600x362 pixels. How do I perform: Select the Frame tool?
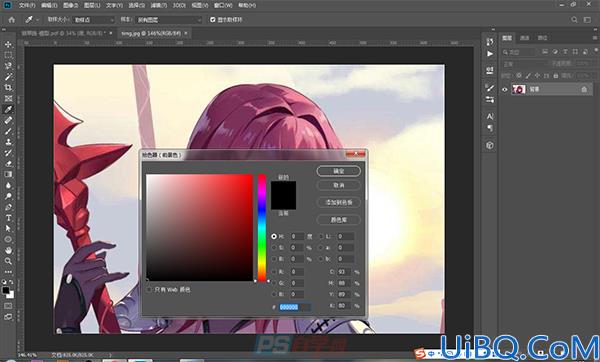click(x=8, y=98)
